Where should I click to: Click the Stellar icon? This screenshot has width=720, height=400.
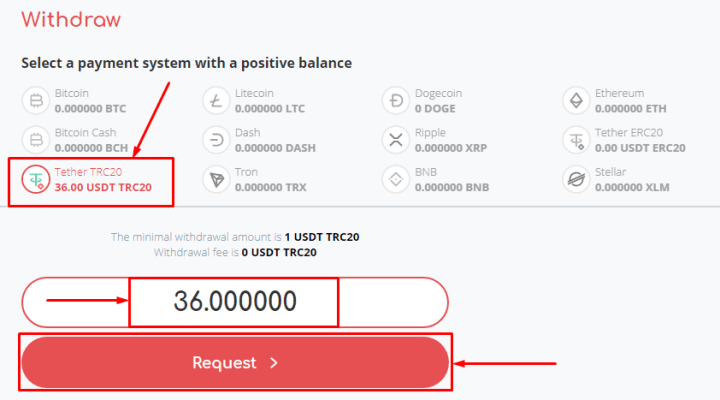pos(576,179)
